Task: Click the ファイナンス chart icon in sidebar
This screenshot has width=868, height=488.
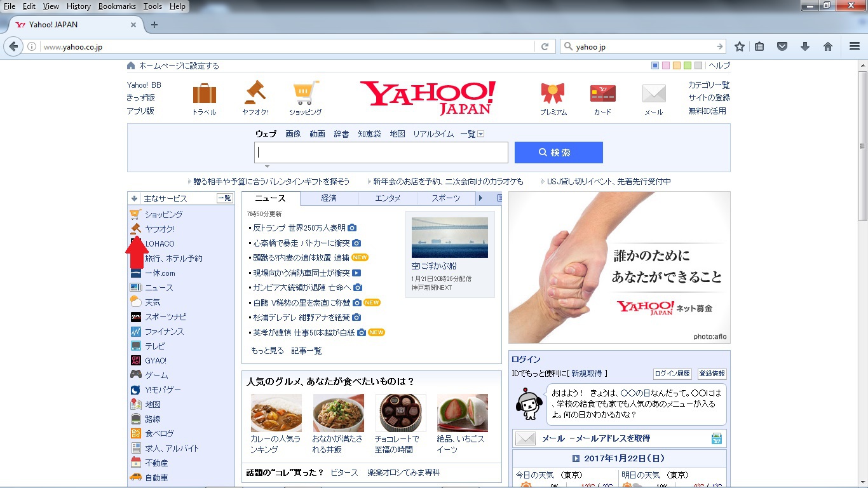Action: (135, 331)
